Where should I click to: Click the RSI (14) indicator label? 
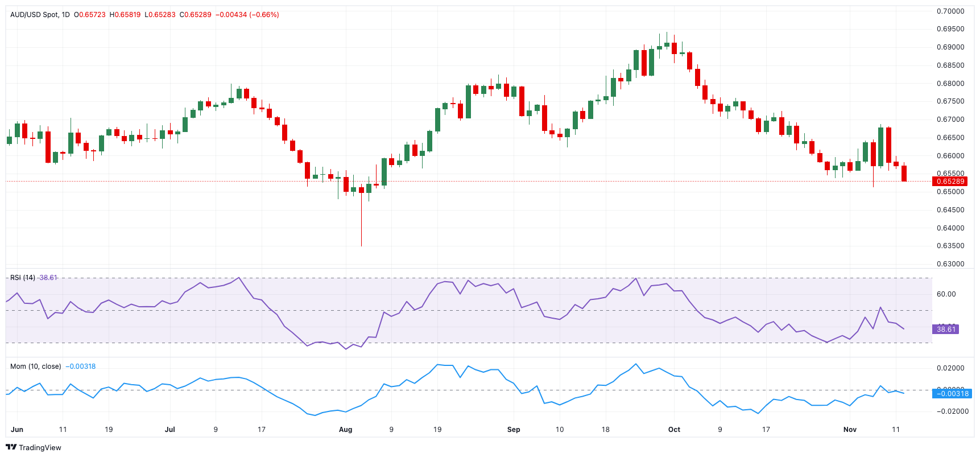[x=23, y=278]
